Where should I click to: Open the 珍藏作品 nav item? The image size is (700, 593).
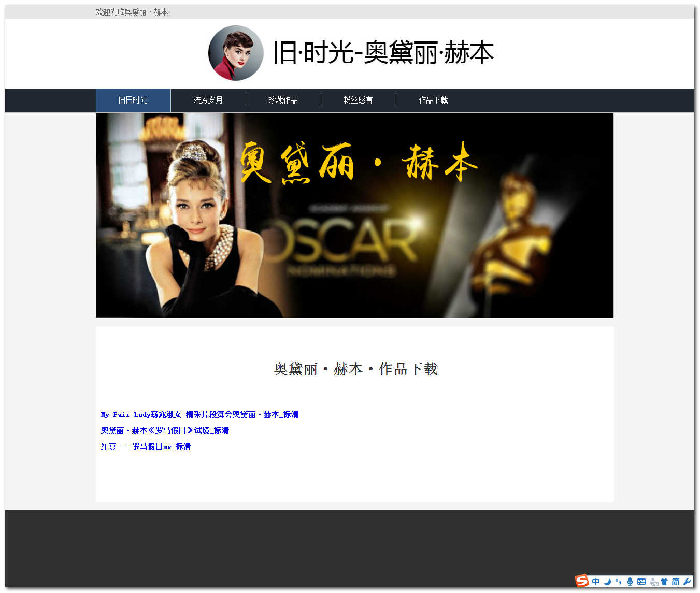coord(283,100)
